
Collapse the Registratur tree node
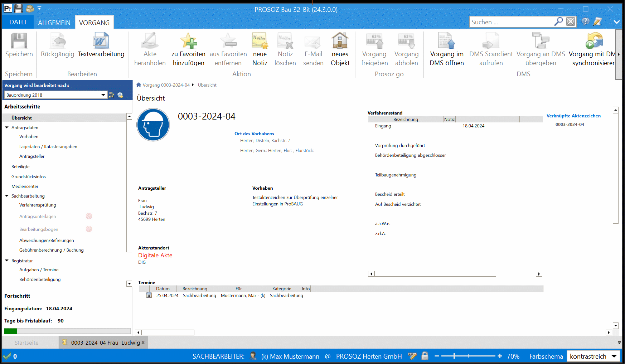click(x=7, y=261)
